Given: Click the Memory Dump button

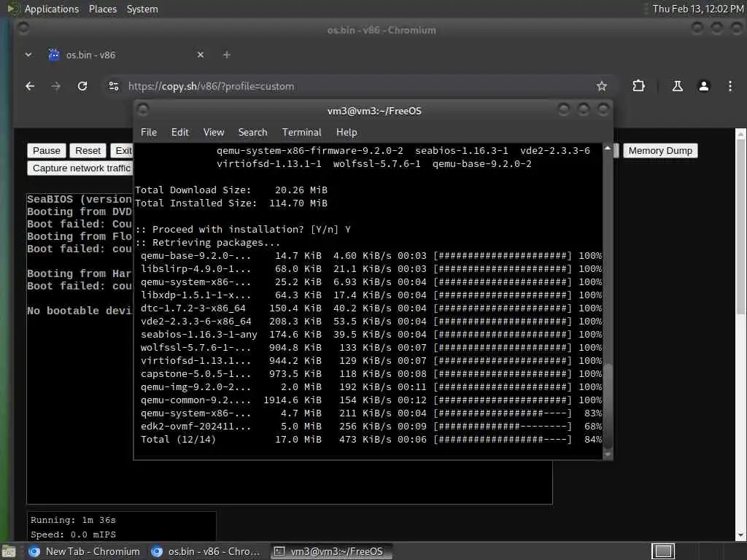Looking at the screenshot, I should 659,150.
